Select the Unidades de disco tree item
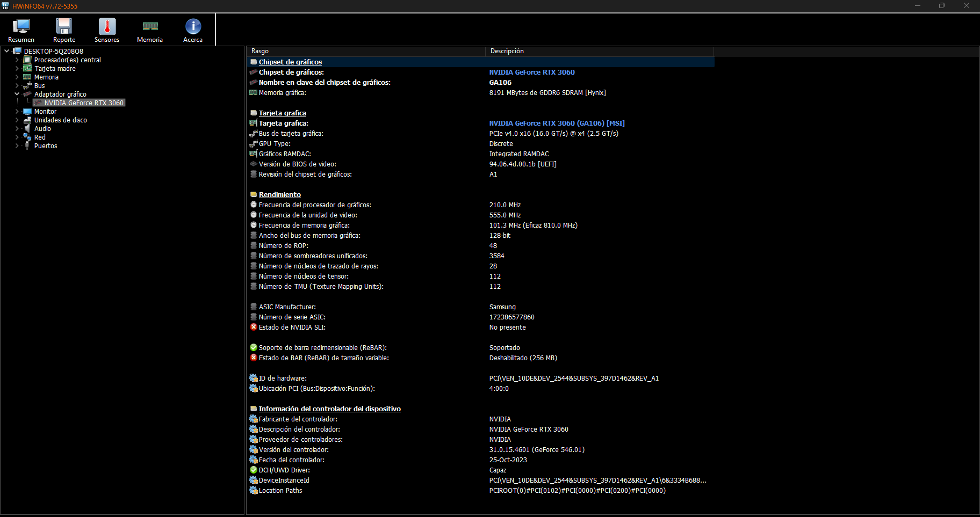980x517 pixels. (61, 120)
